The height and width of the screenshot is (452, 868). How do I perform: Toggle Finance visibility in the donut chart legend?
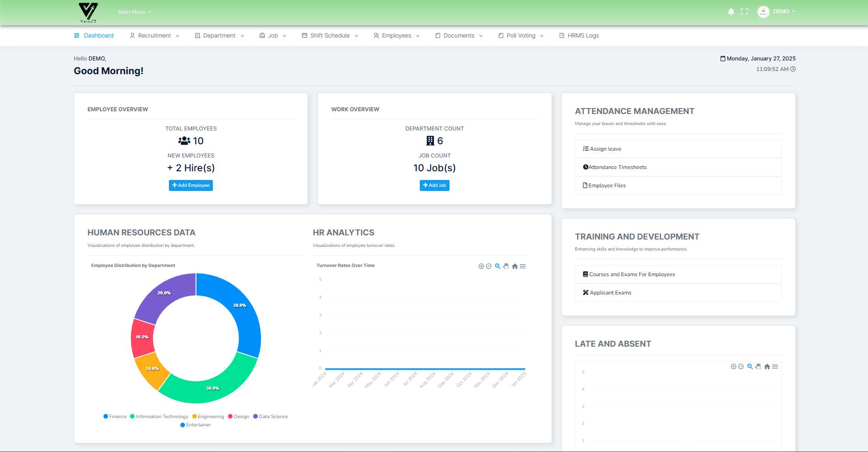click(x=114, y=416)
